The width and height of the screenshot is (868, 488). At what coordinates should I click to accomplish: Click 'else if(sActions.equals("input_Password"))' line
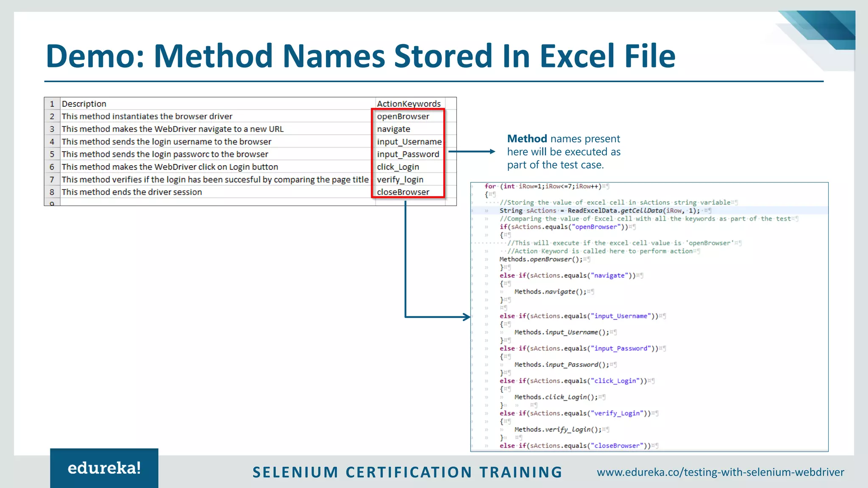coord(579,348)
